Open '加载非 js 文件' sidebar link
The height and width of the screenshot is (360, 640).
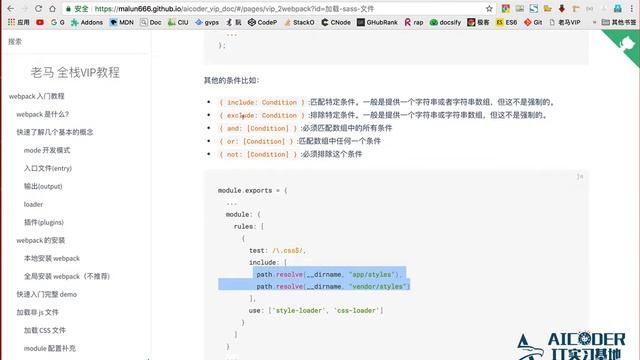coord(37,312)
